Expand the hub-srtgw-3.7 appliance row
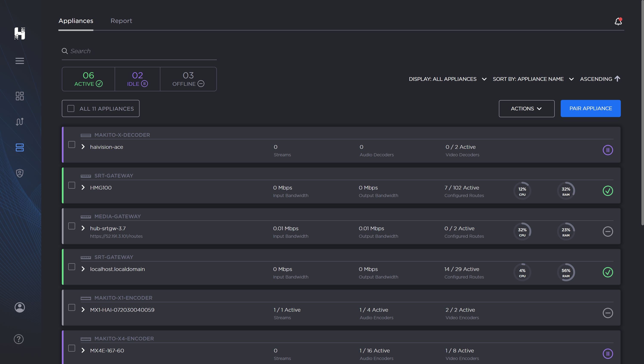Screen dimensions: 644x364 click(x=83, y=228)
